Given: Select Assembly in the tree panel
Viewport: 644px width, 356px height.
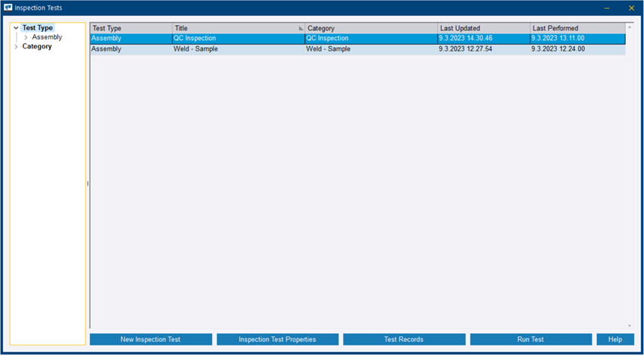Looking at the screenshot, I should (x=47, y=37).
